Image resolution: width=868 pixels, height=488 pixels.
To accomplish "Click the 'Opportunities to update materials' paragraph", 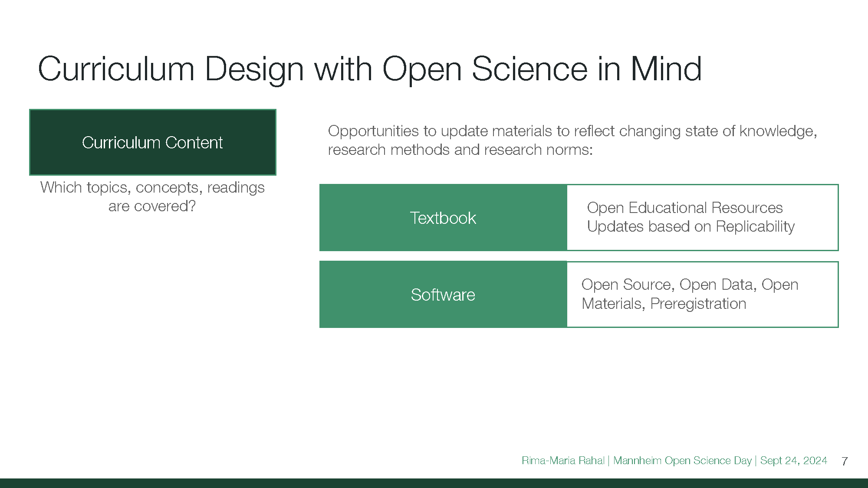I will tap(572, 140).
